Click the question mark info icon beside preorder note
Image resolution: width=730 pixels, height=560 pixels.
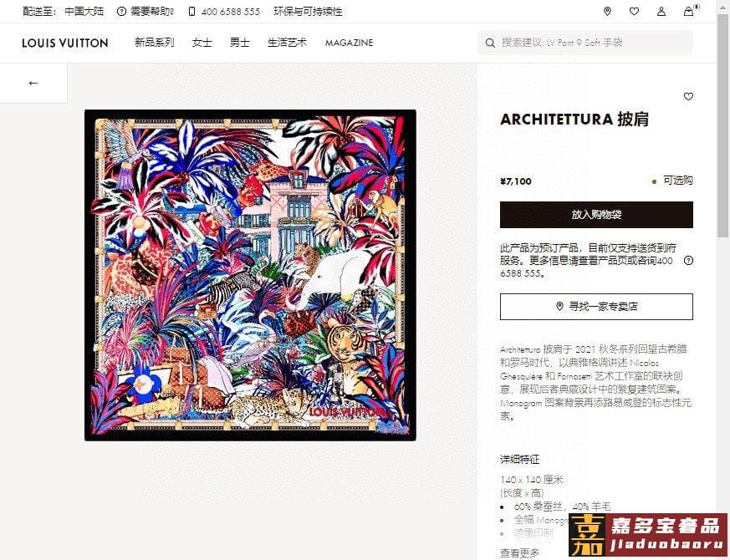click(688, 260)
